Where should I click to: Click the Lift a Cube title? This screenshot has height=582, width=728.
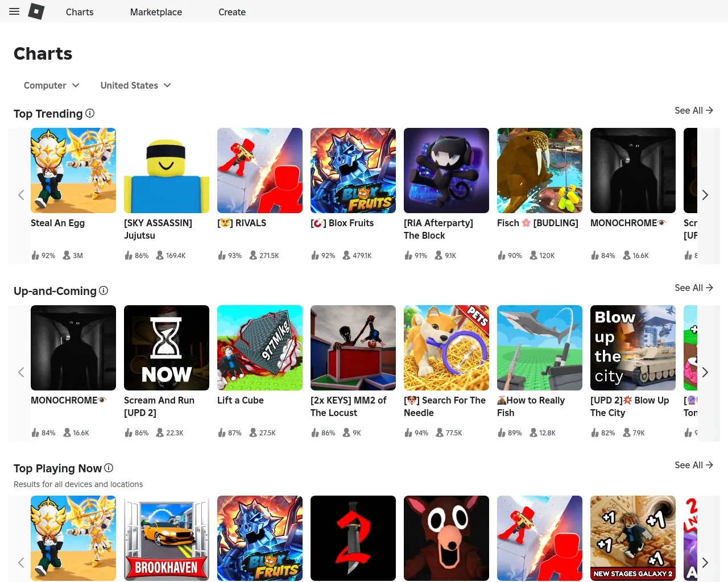241,400
